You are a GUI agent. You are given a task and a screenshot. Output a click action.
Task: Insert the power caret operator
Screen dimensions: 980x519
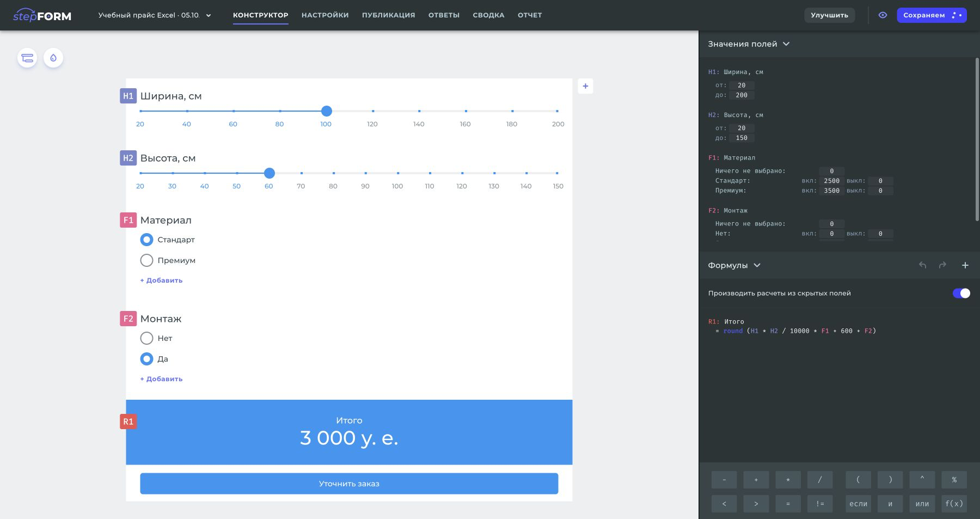[x=922, y=480]
